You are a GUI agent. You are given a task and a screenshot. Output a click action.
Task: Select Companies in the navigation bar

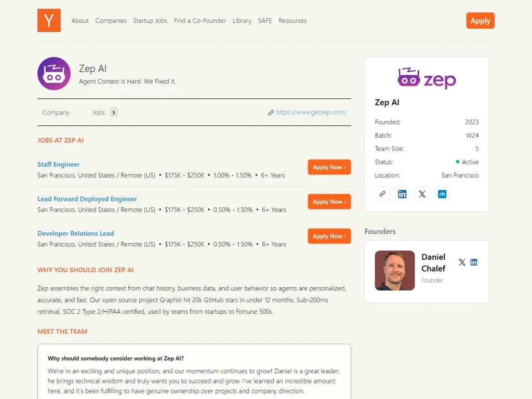pos(111,21)
